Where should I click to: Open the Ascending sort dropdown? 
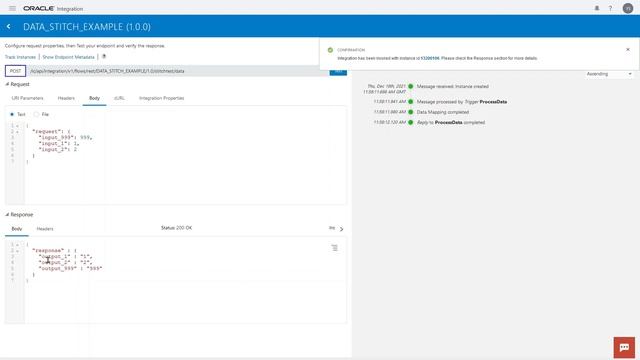609,74
